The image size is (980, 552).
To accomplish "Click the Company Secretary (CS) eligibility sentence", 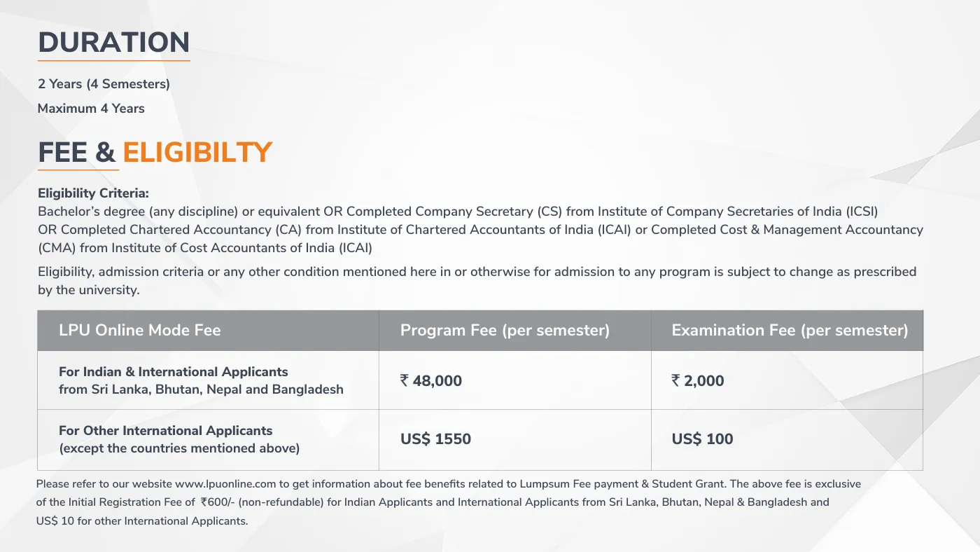I will [x=458, y=212].
